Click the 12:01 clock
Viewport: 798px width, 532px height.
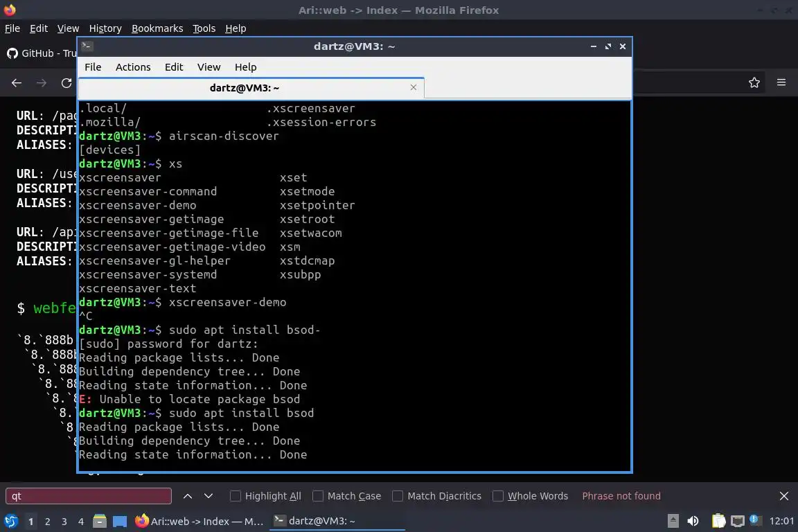(x=781, y=521)
